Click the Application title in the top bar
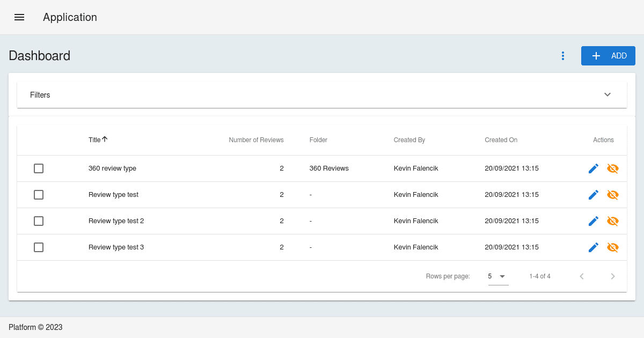Screen dimensions: 644x338 pos(70,17)
